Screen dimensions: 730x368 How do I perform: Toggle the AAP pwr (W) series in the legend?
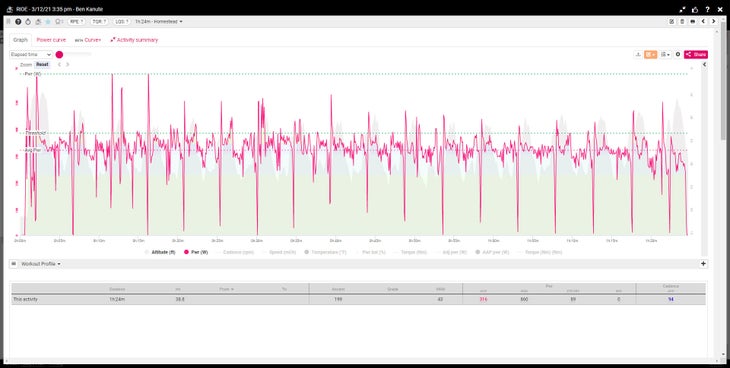coord(492,252)
